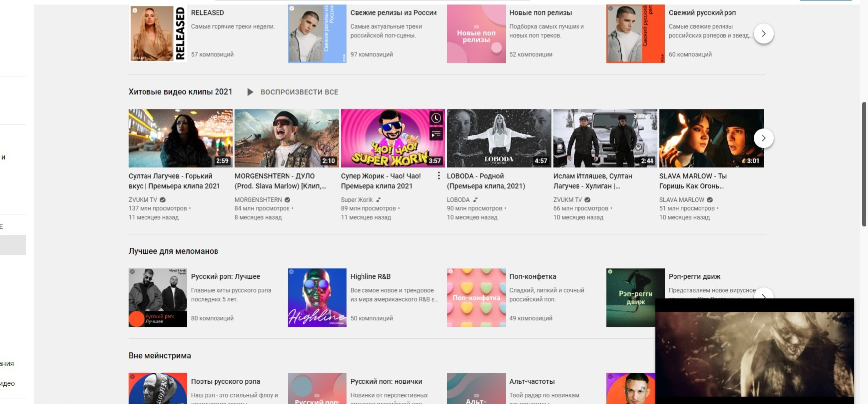Open the Поп-конфетка playlist title
This screenshot has height=404, width=868.
pyautogui.click(x=533, y=276)
